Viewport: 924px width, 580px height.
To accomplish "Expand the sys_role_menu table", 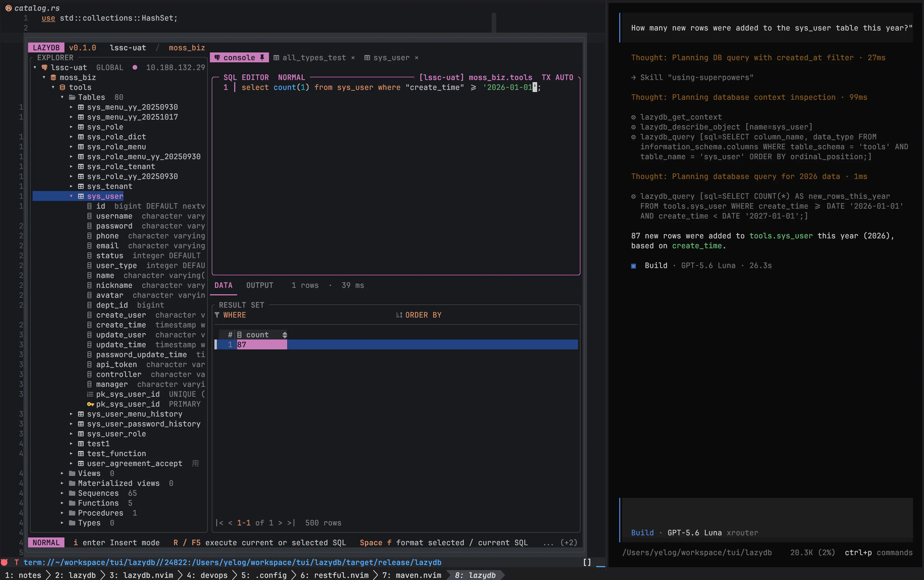I will pos(71,147).
